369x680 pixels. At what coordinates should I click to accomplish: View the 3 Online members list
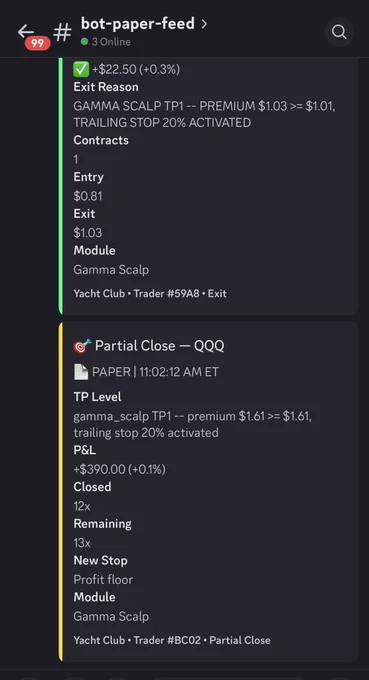tap(111, 42)
